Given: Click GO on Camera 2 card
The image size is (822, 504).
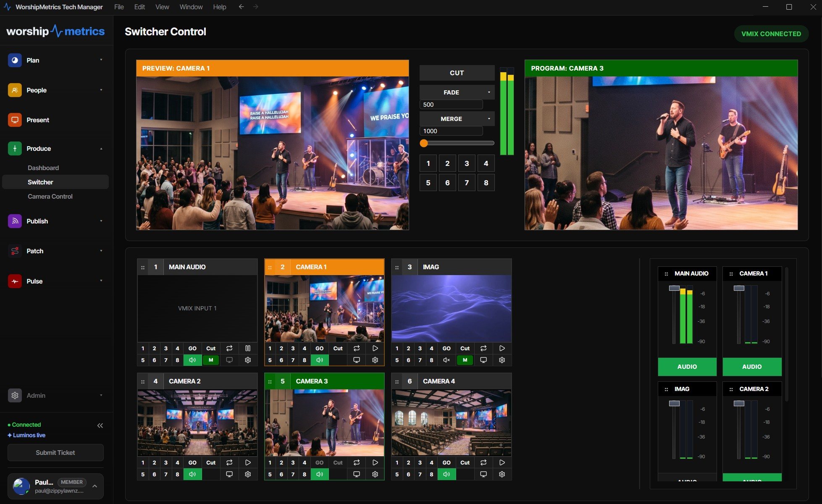Looking at the screenshot, I should point(192,462).
